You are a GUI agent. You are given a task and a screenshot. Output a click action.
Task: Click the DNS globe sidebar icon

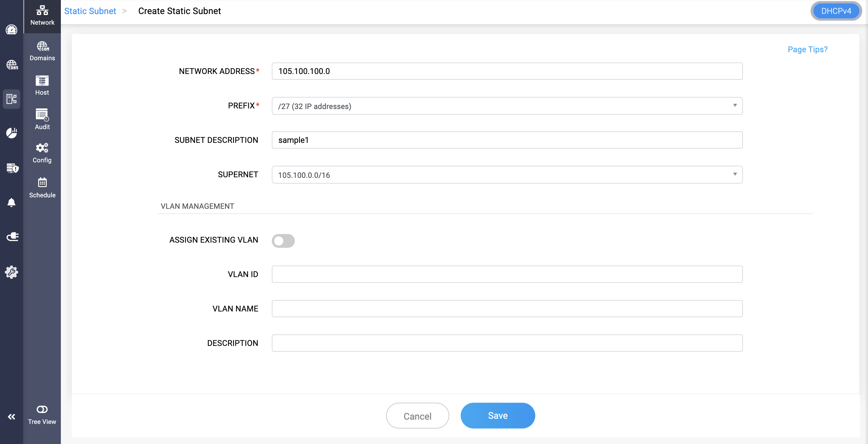(11, 65)
